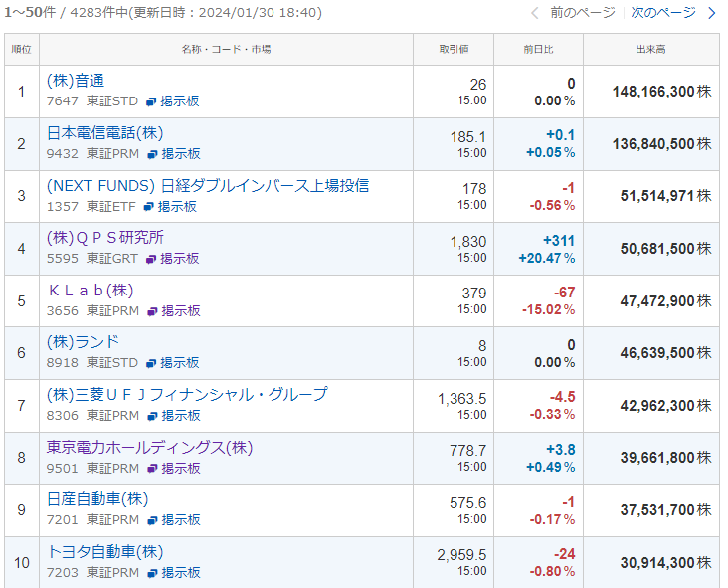Click the トヨタ自動車(株) link
Viewport: 728px width, 588px height.
point(104,551)
